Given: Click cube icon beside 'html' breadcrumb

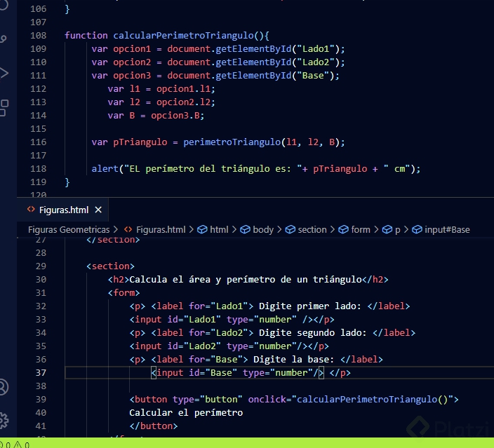Looking at the screenshot, I should coord(202,229).
